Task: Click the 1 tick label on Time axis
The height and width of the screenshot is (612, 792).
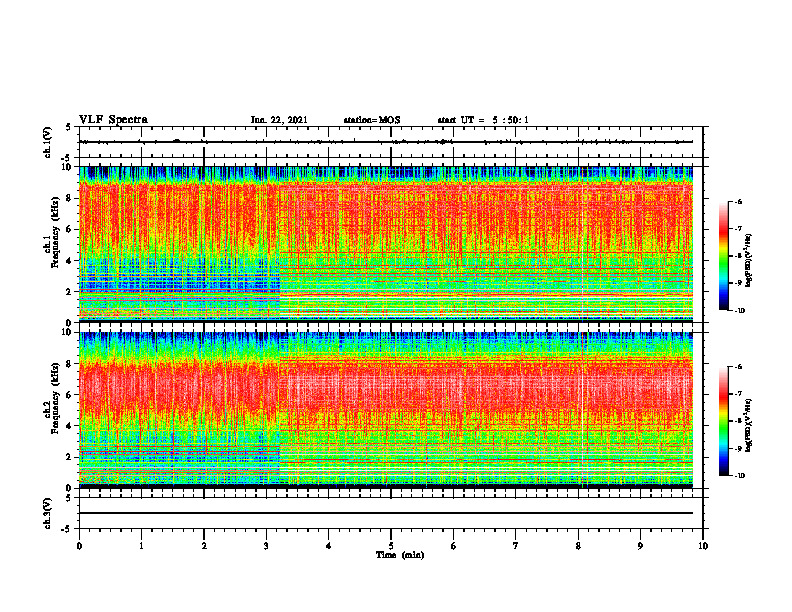Action: 141,546
